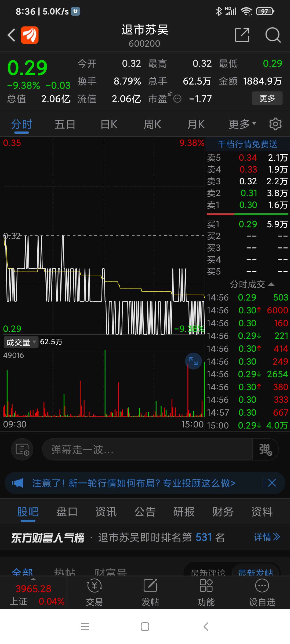
Task: Tap the 15:00 trade row 4.0万
Action: (x=248, y=425)
